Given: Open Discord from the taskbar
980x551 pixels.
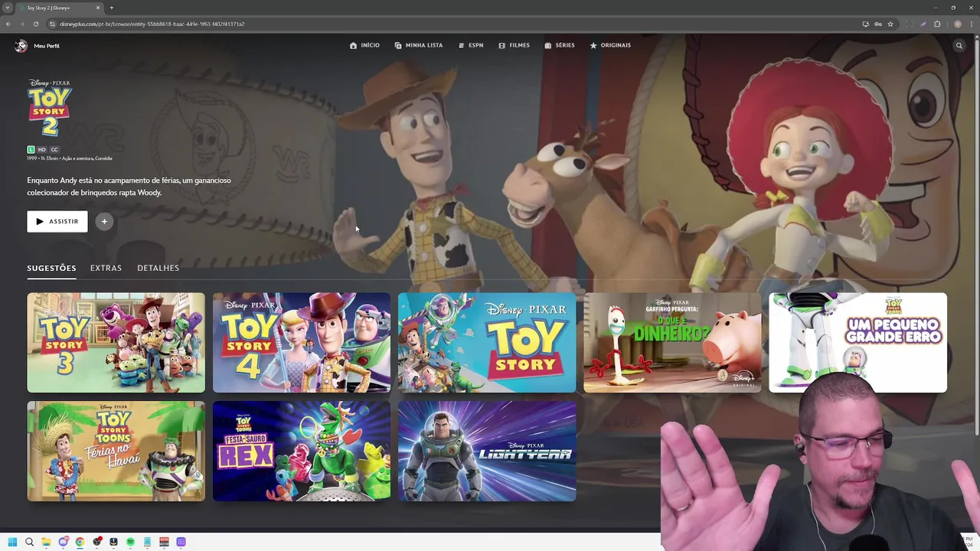Looking at the screenshot, I should 63,542.
